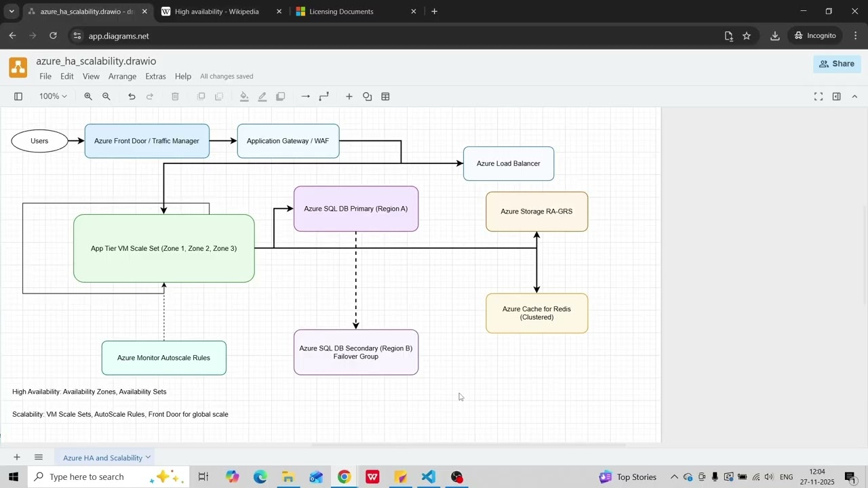This screenshot has height=488, width=868.
Task: Select Azure Cache for Redis (Clustered) box
Action: [537, 313]
